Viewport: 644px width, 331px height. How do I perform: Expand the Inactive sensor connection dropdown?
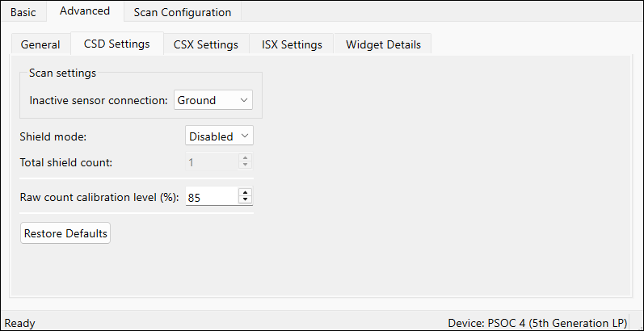point(213,100)
